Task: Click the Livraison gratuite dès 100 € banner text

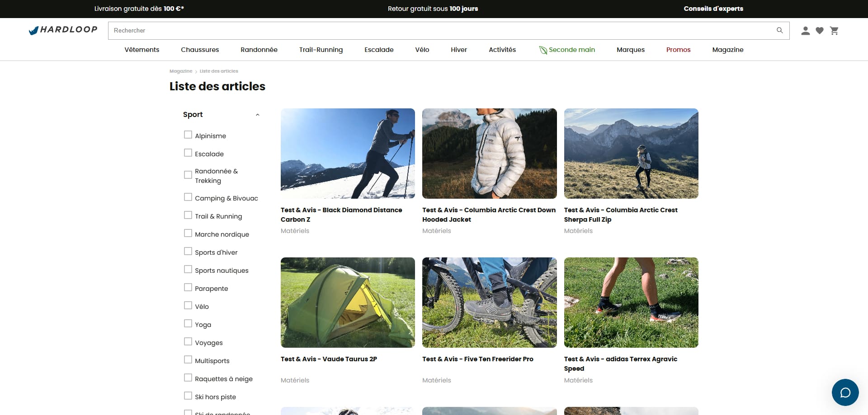Action: pyautogui.click(x=139, y=9)
